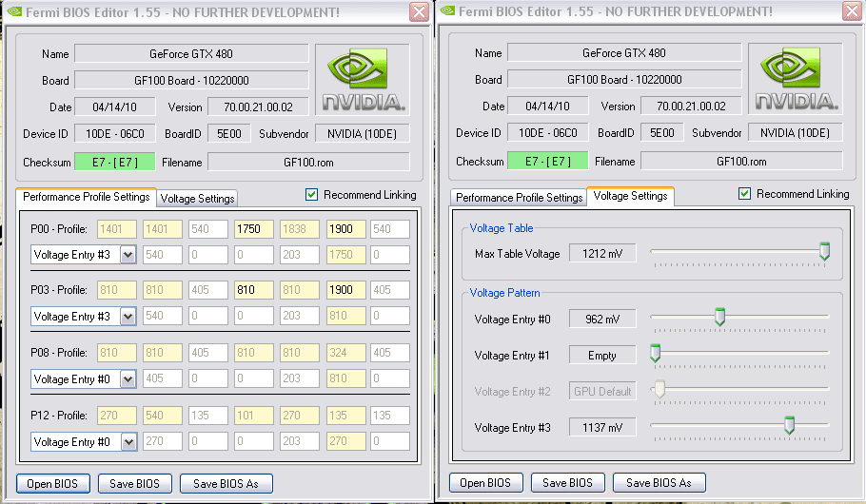The width and height of the screenshot is (866, 504).
Task: Click Voltage Entry #0 slider handle
Action: coord(719,317)
